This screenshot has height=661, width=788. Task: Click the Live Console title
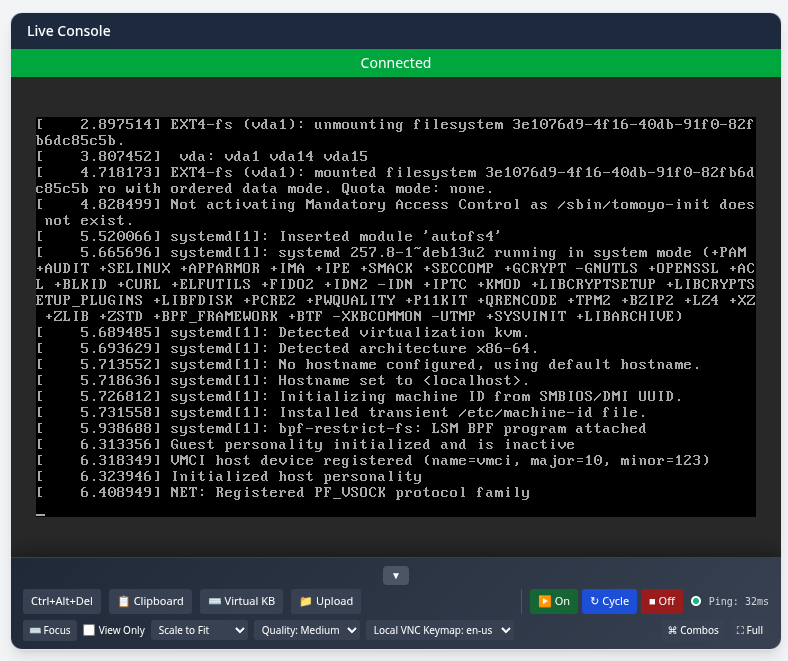[x=69, y=31]
